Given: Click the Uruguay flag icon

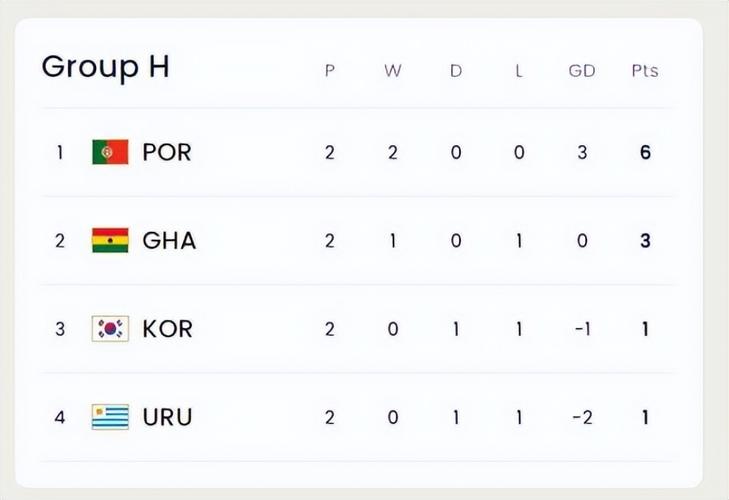Looking at the screenshot, I should pyautogui.click(x=110, y=417).
